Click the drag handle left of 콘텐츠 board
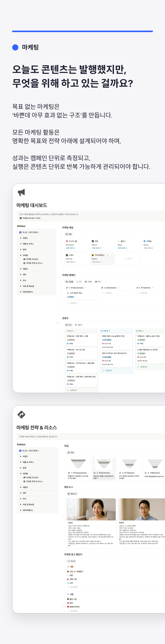The height and width of the screenshot is (644, 165). 60,323
